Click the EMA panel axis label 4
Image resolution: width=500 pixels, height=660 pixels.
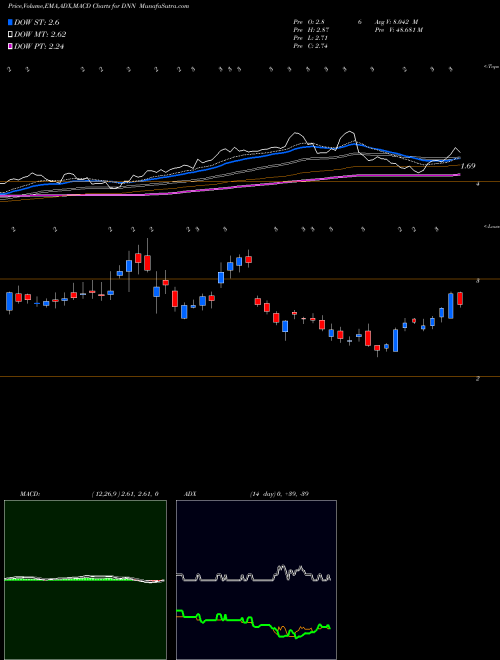coord(478,184)
